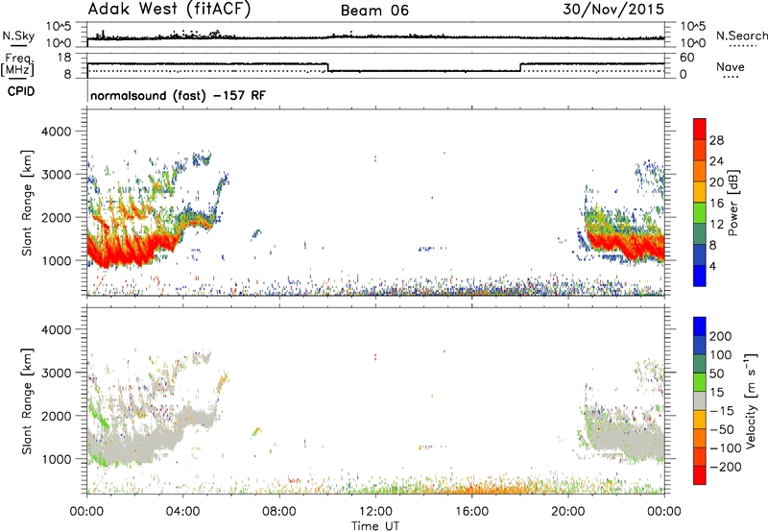This screenshot has width=768, height=532.
Task: Click the "CPID" label
Action: (x=21, y=91)
